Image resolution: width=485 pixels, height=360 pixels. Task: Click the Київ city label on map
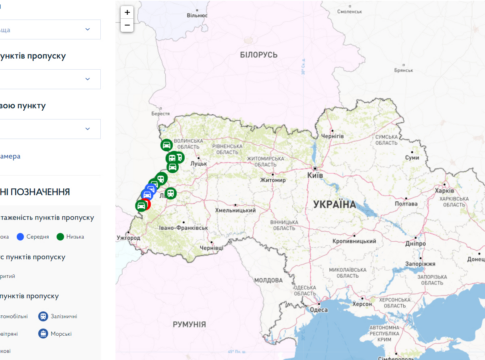coord(315,175)
